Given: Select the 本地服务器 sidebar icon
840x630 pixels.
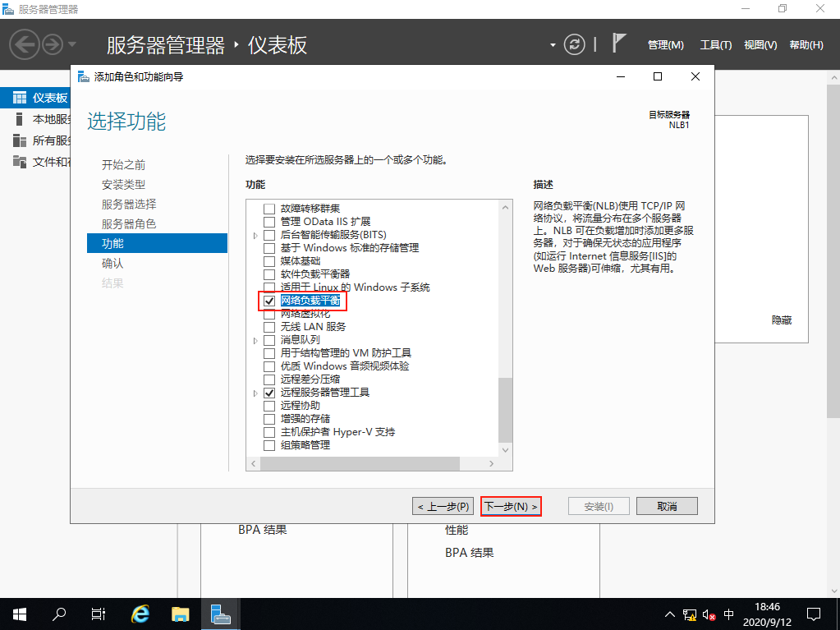Looking at the screenshot, I should click(19, 119).
